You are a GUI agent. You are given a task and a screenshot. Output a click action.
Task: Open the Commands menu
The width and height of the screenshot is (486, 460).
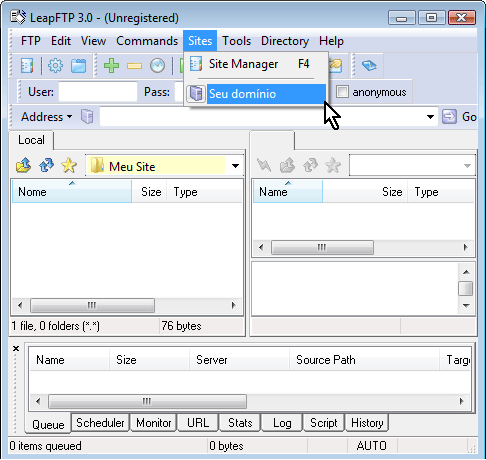tap(147, 41)
